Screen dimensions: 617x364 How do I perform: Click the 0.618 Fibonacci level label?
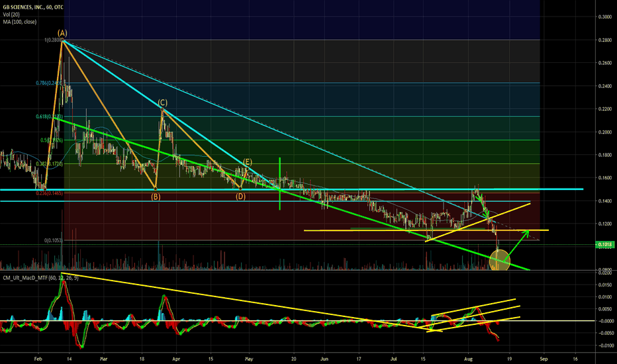click(x=49, y=117)
